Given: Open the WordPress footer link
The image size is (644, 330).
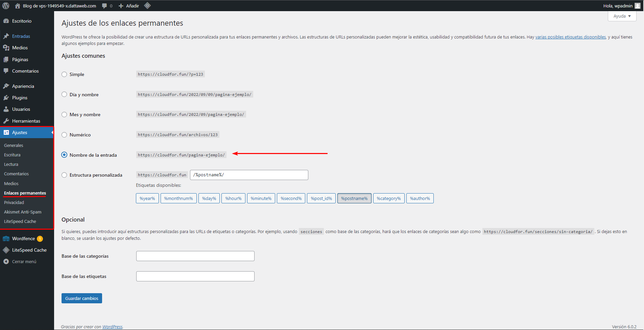Looking at the screenshot, I should point(112,327).
